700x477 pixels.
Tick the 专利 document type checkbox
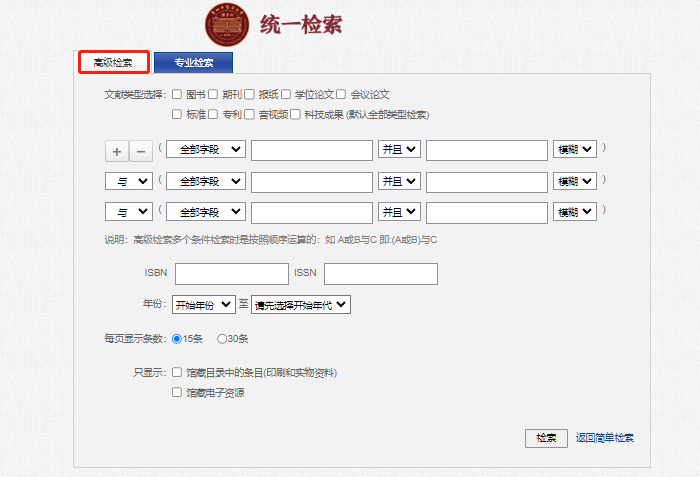(x=213, y=114)
